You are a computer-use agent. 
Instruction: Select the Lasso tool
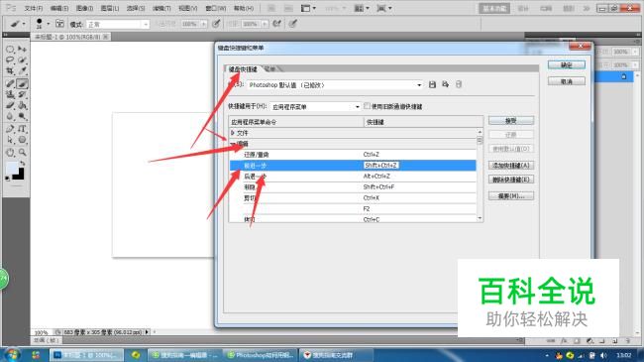(10, 60)
